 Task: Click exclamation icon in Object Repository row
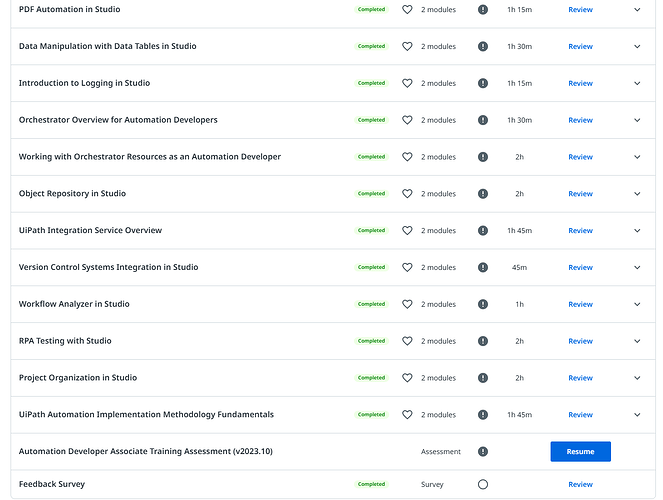tap(482, 194)
